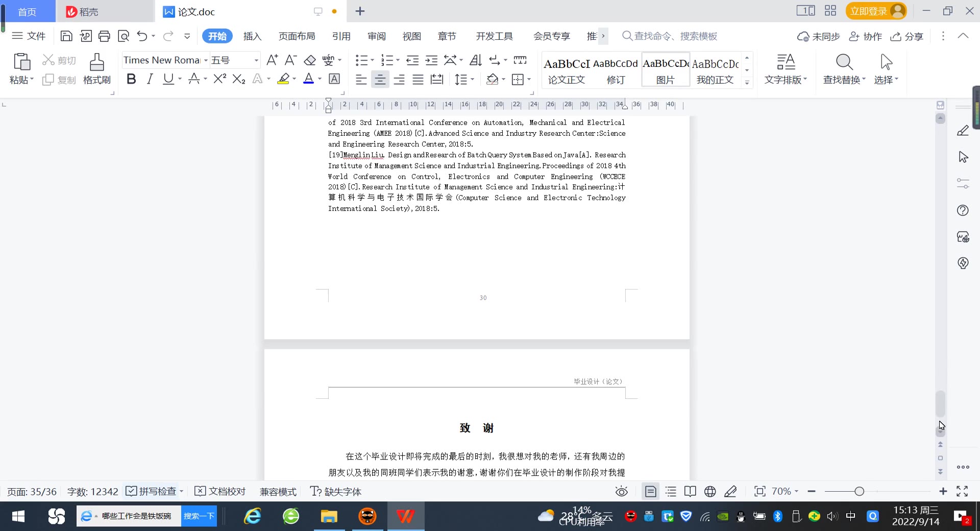Click Decrease Indent icon
Image resolution: width=980 pixels, height=531 pixels.
click(x=412, y=60)
